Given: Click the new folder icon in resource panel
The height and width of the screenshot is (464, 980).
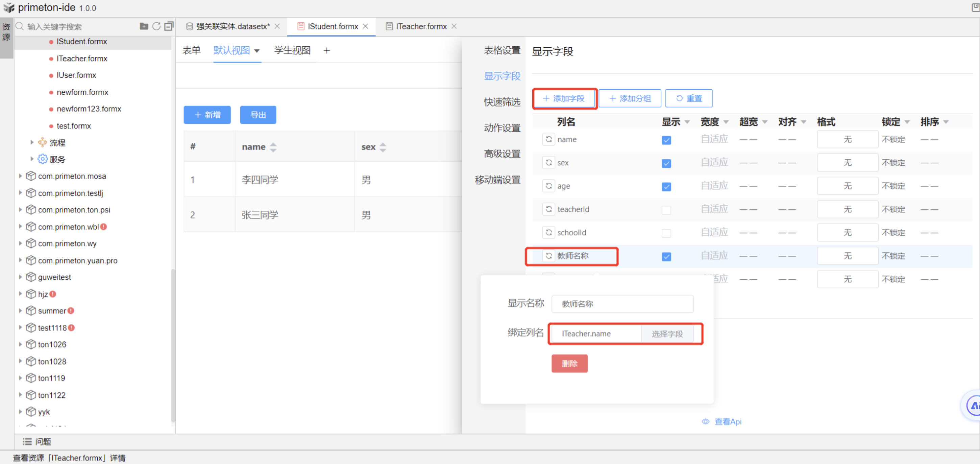Looking at the screenshot, I should [143, 26].
